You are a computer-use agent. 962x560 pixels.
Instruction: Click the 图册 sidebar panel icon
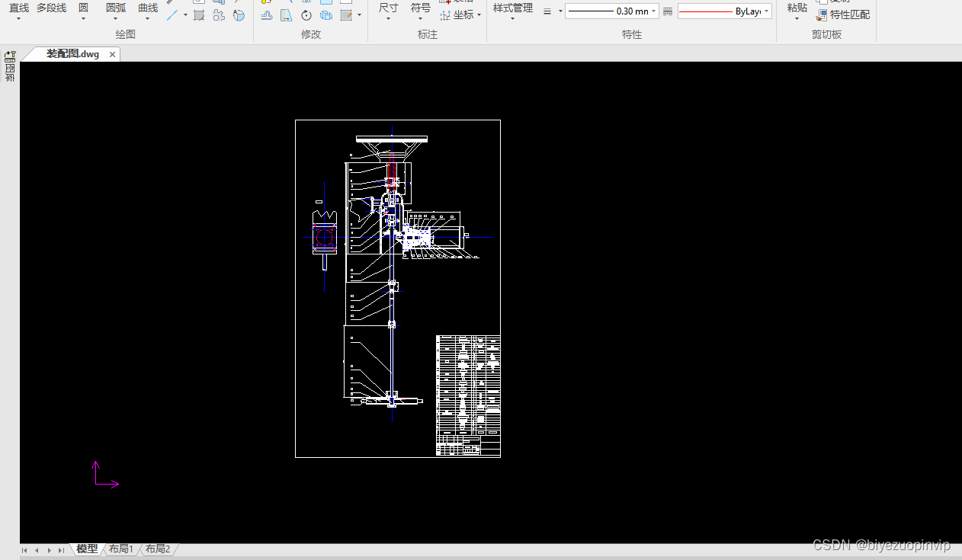(x=10, y=67)
